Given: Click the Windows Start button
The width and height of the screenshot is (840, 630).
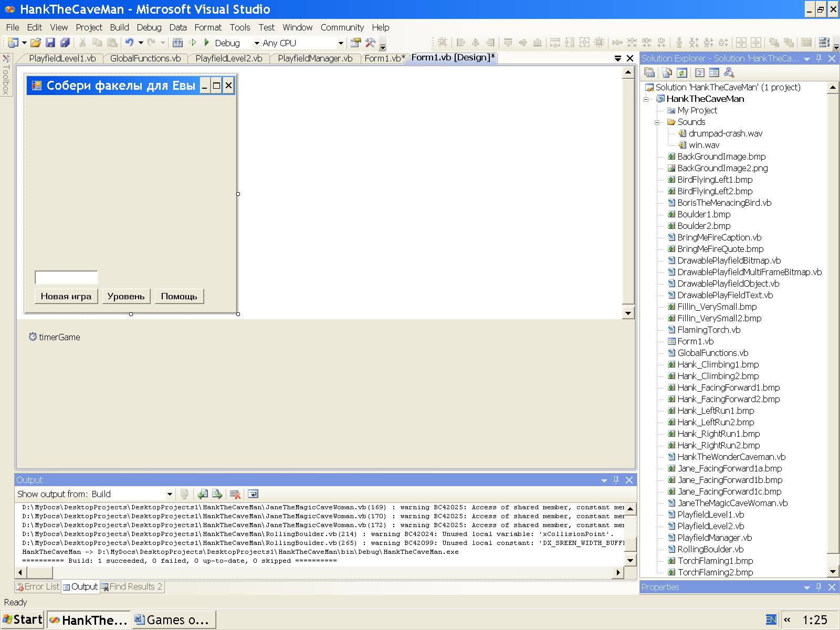Looking at the screenshot, I should 23,619.
